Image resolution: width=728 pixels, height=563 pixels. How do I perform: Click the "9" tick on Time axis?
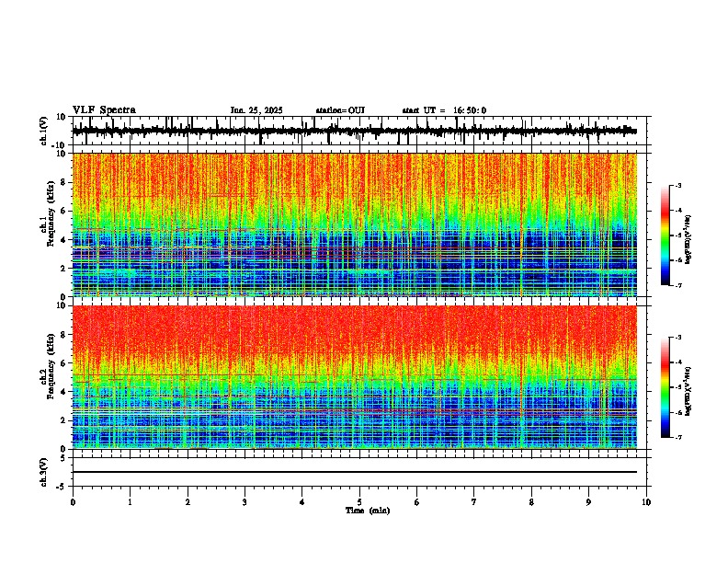(x=588, y=502)
